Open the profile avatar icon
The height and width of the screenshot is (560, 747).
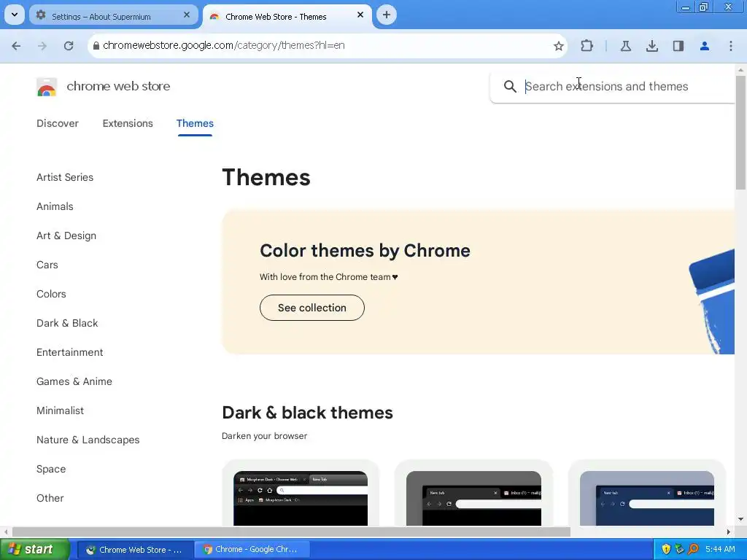pyautogui.click(x=704, y=46)
